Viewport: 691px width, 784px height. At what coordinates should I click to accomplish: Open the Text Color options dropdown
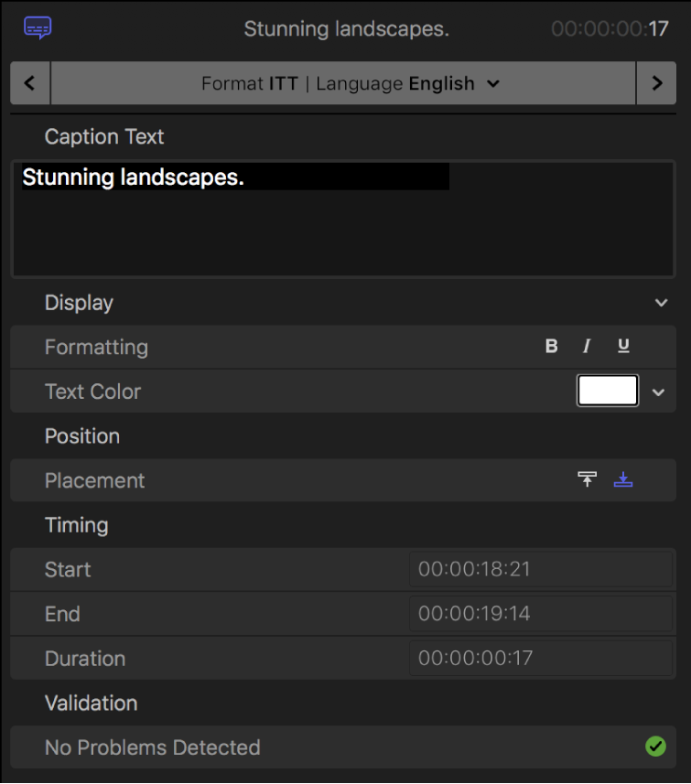[658, 391]
